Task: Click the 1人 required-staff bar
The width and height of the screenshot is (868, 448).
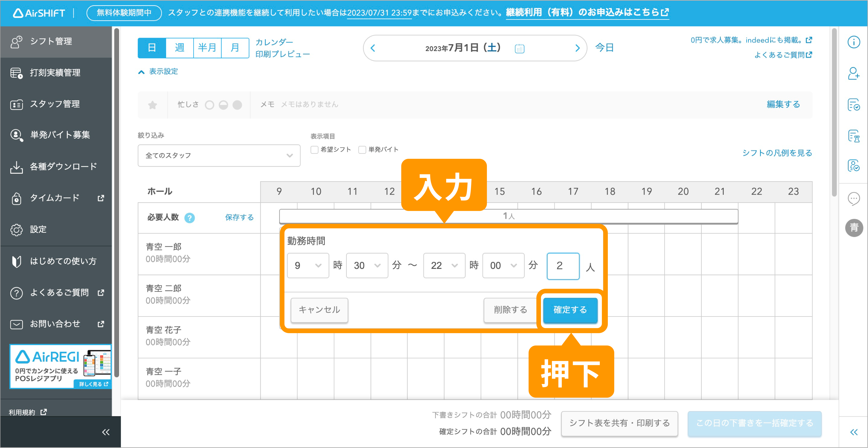Action: click(508, 216)
